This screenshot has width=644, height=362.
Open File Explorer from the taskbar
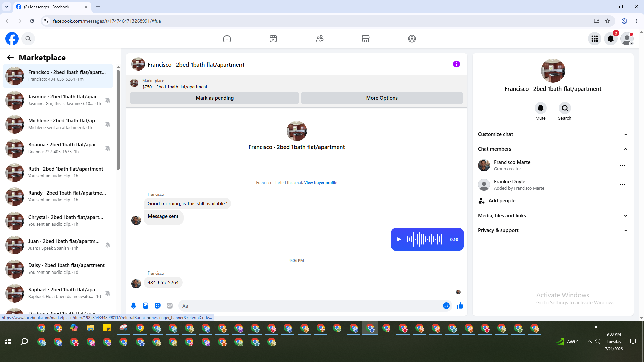click(x=91, y=328)
